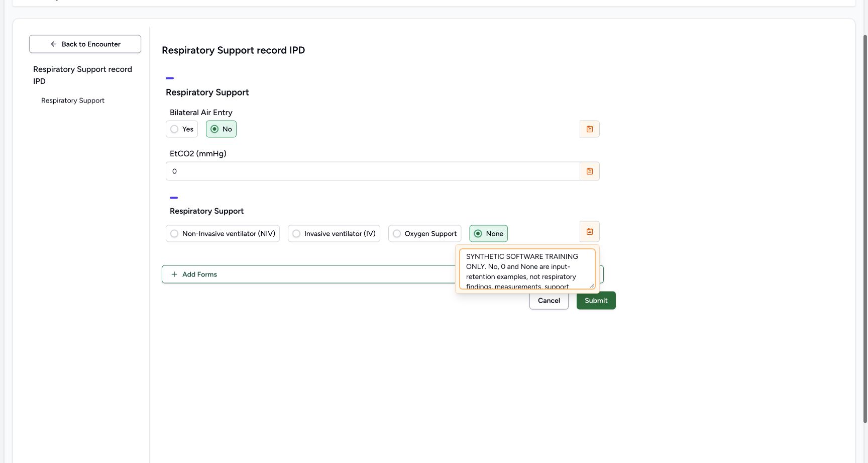Choose Non-Invasive ventilator (NIV) option
This screenshot has width=868, height=463.
click(x=223, y=234)
